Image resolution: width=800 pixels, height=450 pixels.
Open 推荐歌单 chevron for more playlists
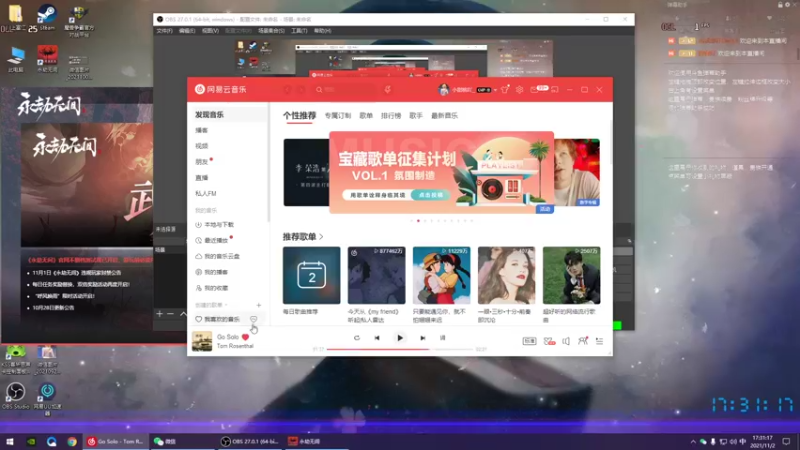click(x=321, y=237)
